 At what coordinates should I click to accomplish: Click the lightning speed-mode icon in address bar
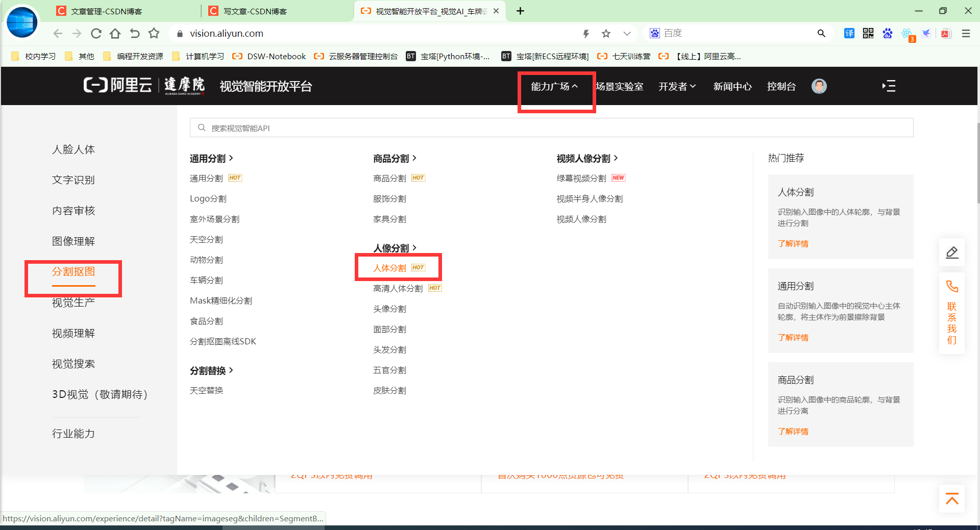[586, 34]
